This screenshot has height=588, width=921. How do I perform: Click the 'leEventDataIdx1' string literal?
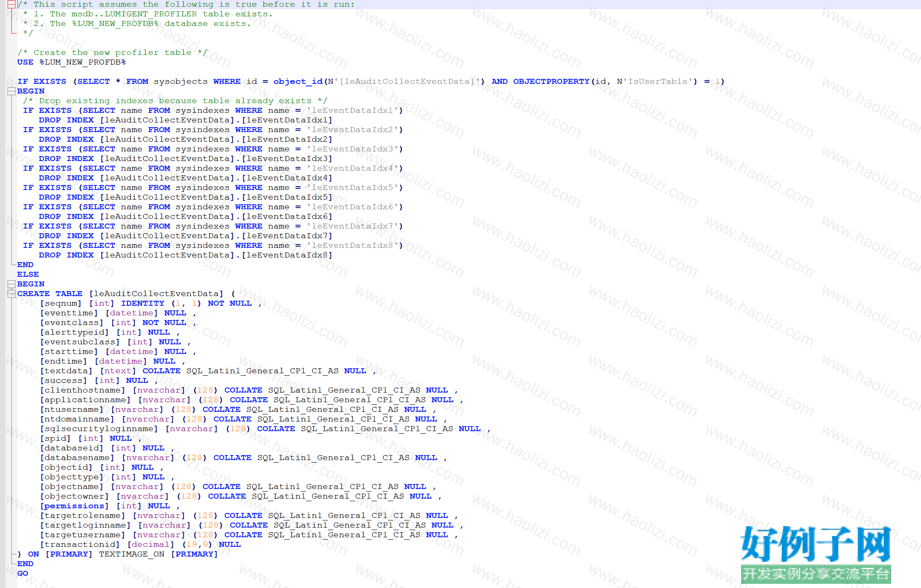tap(352, 110)
